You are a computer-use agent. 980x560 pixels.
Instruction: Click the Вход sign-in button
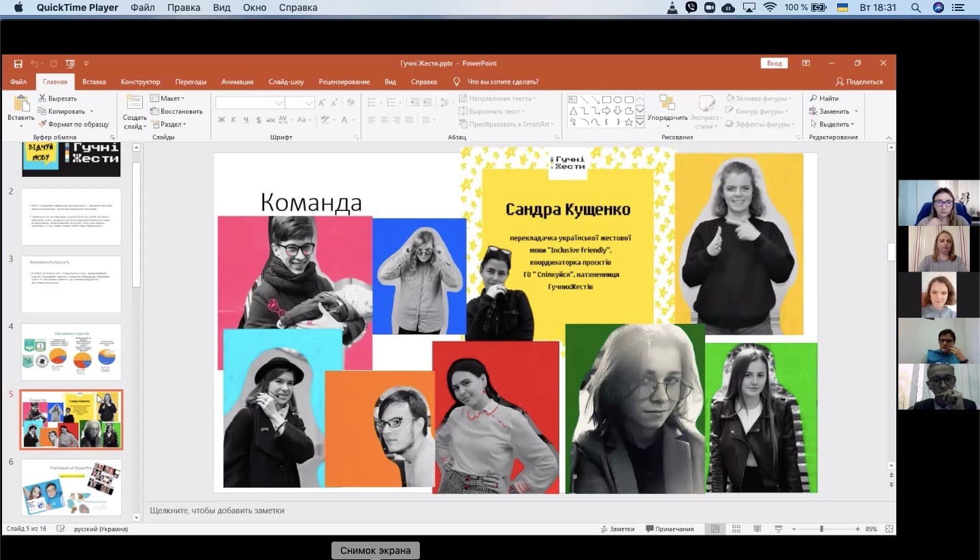[774, 63]
